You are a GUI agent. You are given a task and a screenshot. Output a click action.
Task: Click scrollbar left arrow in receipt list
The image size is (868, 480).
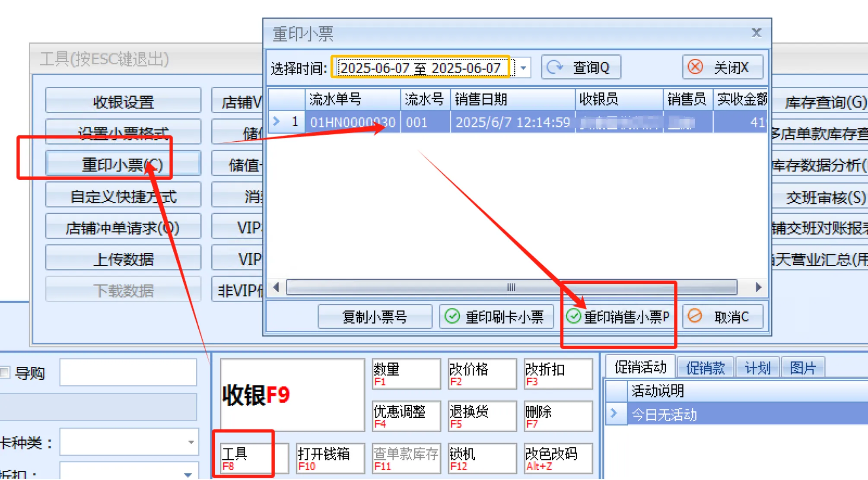click(277, 287)
